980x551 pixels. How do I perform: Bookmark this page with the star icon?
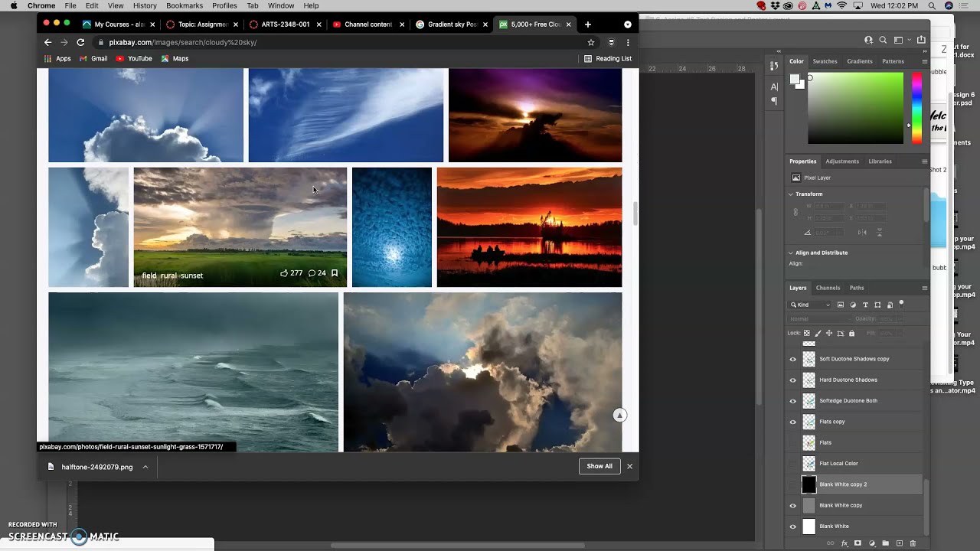tap(591, 42)
